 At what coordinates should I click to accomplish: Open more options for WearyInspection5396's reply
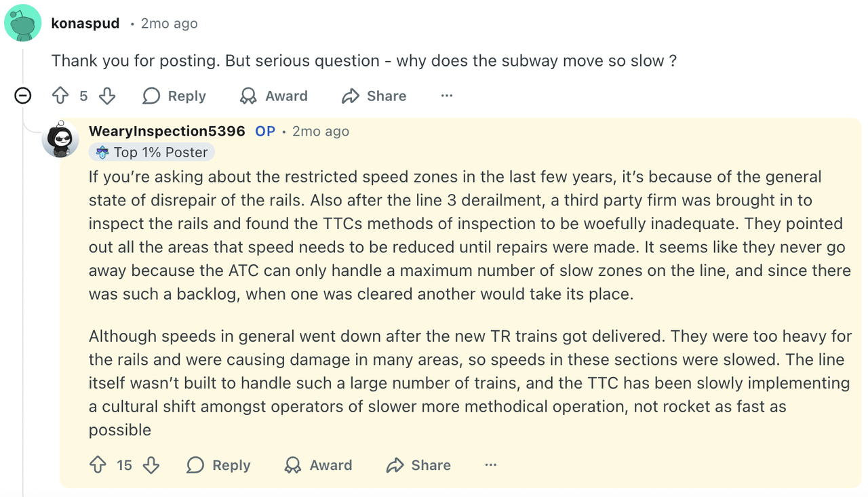point(491,465)
